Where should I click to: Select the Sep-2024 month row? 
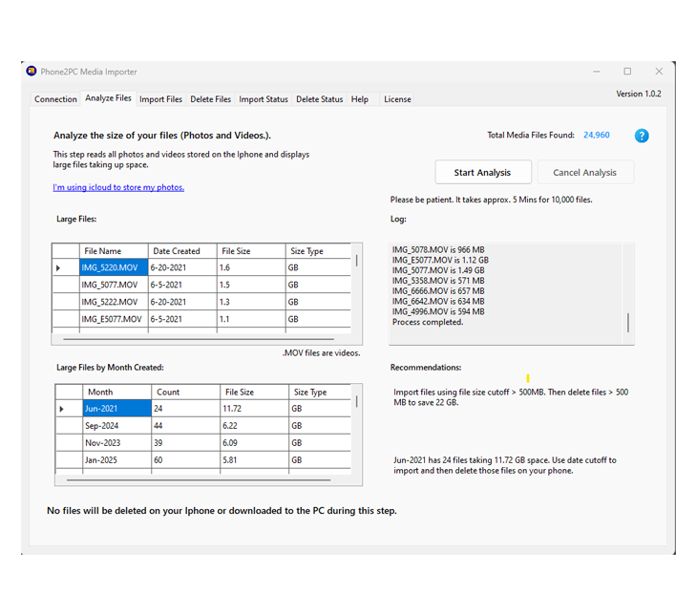203,426
